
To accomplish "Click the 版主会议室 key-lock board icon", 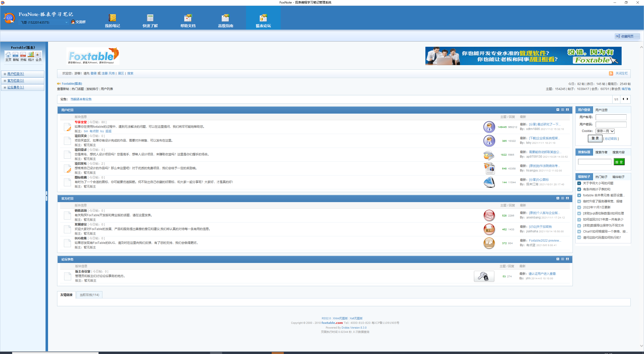I will coord(484,276).
